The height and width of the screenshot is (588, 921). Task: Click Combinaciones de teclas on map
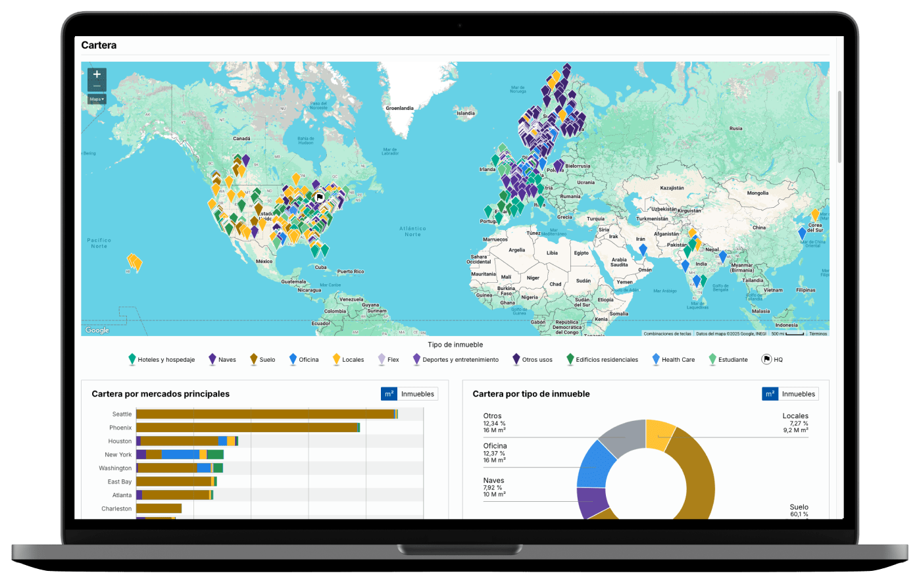[667, 333]
